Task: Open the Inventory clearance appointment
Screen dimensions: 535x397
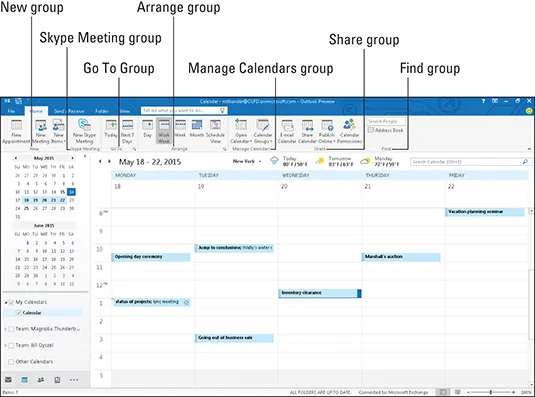Action: (x=320, y=293)
